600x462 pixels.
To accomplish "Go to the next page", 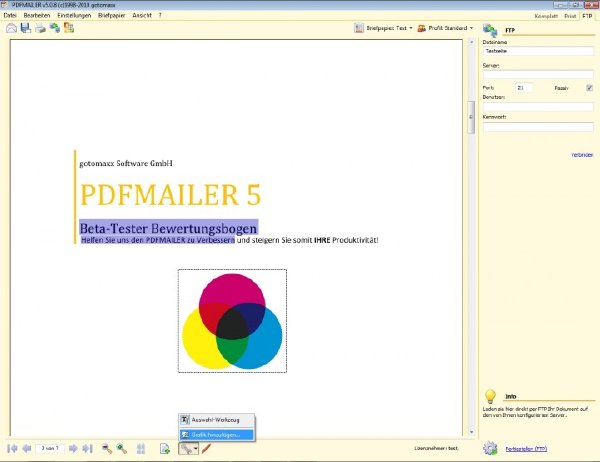I will (73, 448).
